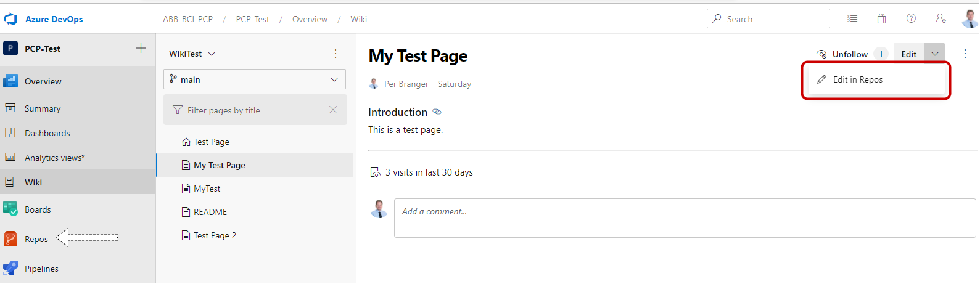Click the page visits icon
This screenshot has height=284, width=980.
coord(375,172)
